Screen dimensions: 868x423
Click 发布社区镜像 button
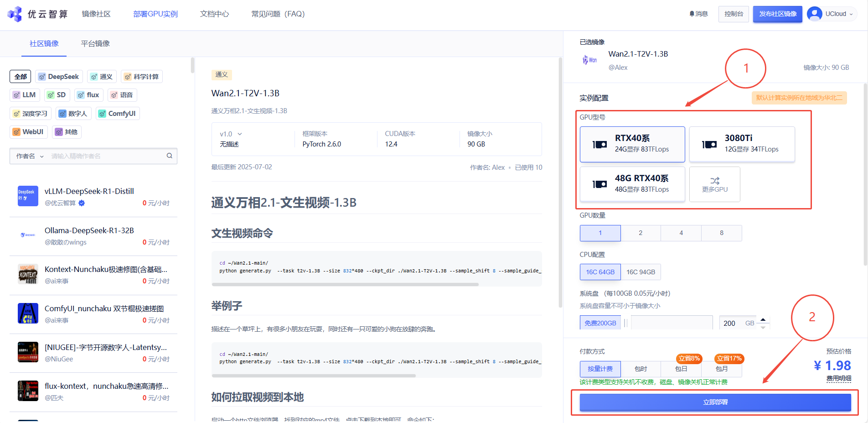click(x=778, y=14)
